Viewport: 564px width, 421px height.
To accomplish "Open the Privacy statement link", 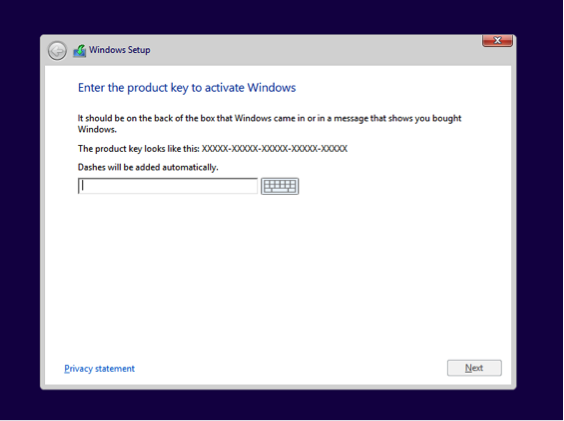I will pyautogui.click(x=99, y=368).
